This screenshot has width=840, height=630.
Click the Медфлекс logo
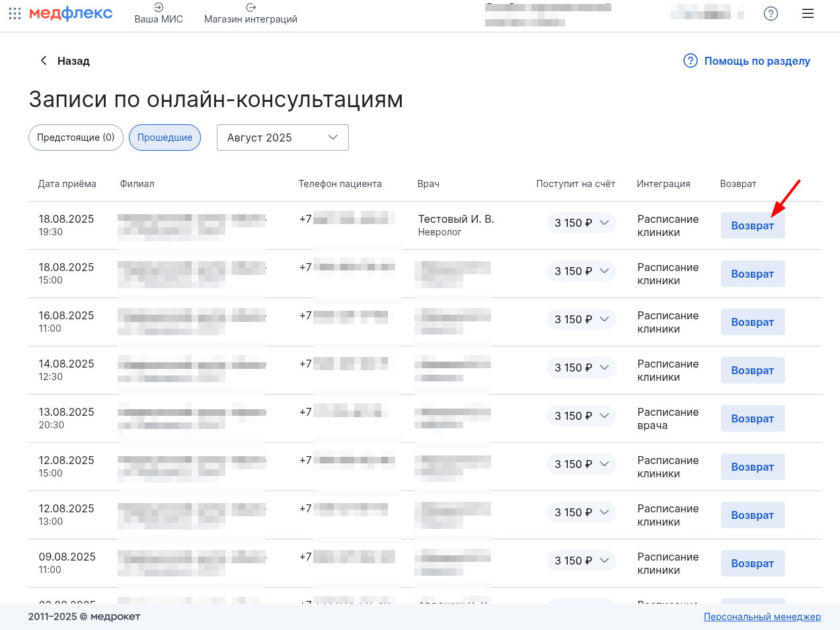pyautogui.click(x=71, y=13)
